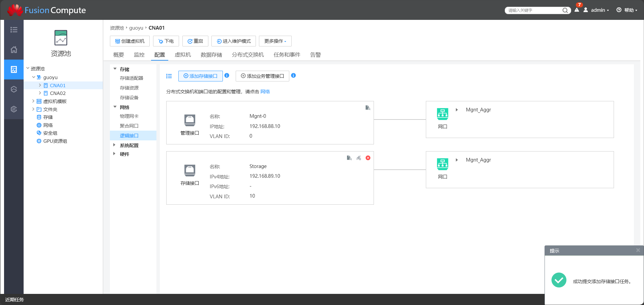
Task: Select the resource pool sidebar icon
Action: tap(14, 69)
